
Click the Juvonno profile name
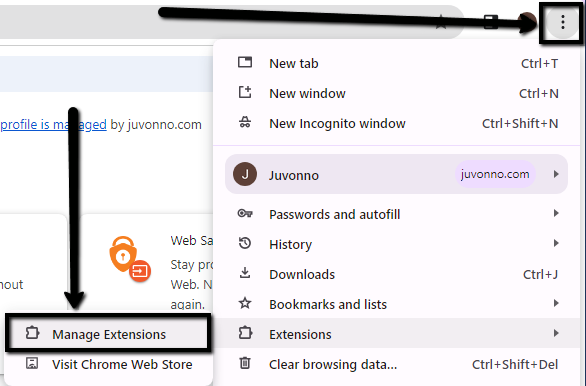tap(294, 175)
